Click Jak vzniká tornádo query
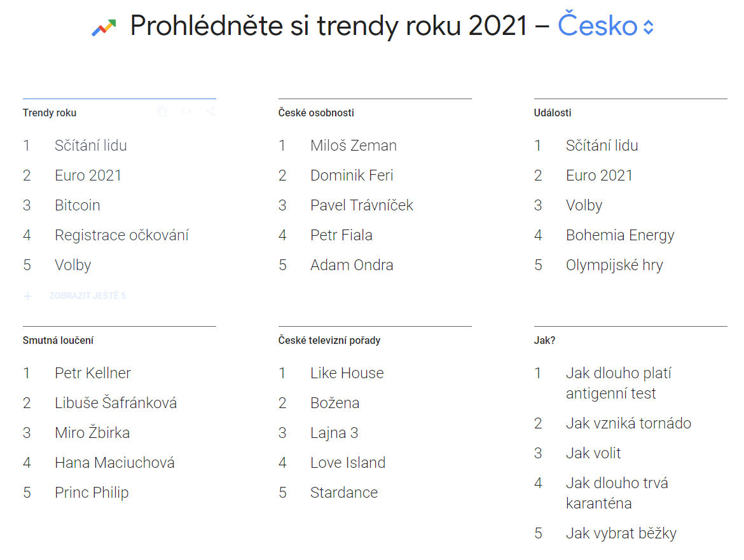Image resolution: width=744 pixels, height=560 pixels. point(628,423)
